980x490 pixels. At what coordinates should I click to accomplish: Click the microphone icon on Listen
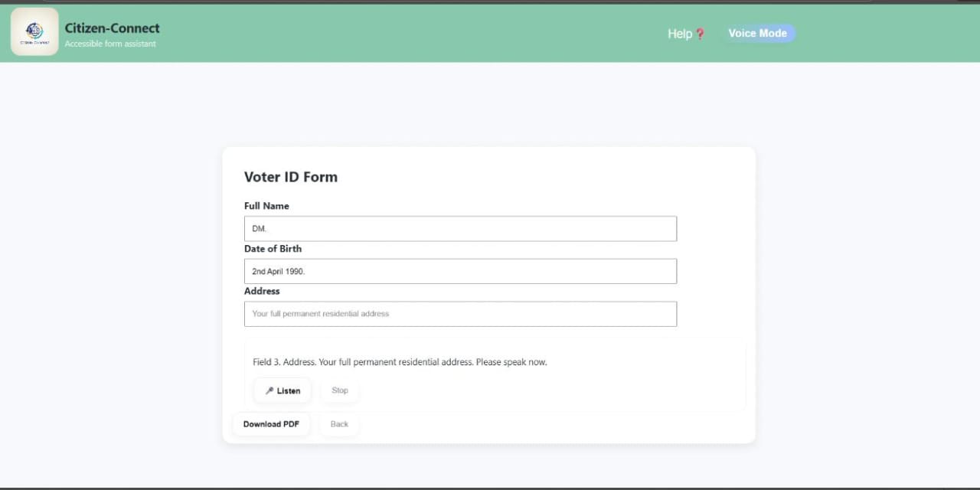click(x=269, y=390)
